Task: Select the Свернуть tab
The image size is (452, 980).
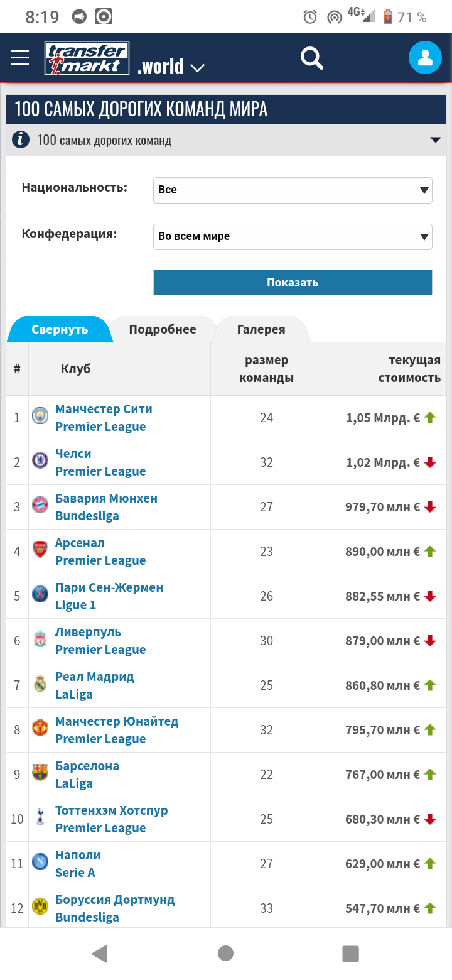Action: [60, 329]
